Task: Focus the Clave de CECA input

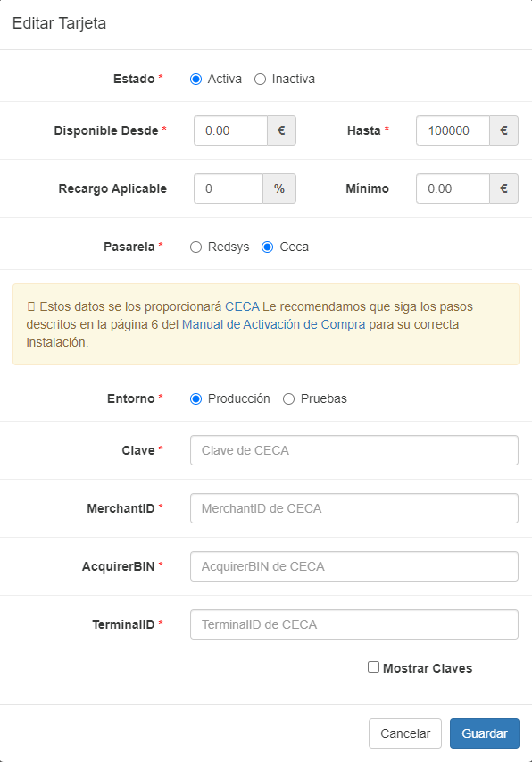Action: 353,449
